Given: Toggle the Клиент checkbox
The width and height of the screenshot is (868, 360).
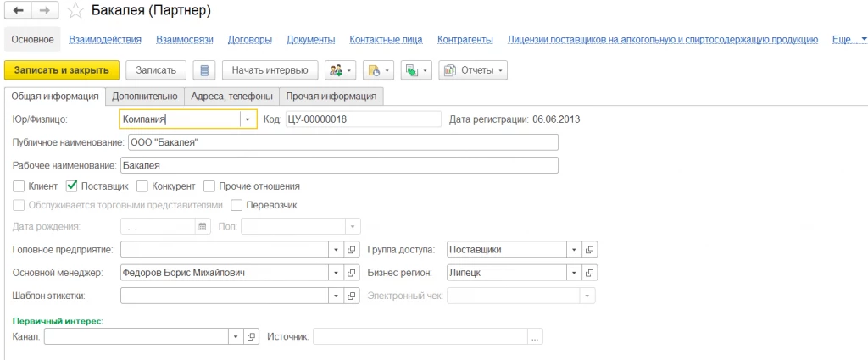Looking at the screenshot, I should (x=19, y=186).
